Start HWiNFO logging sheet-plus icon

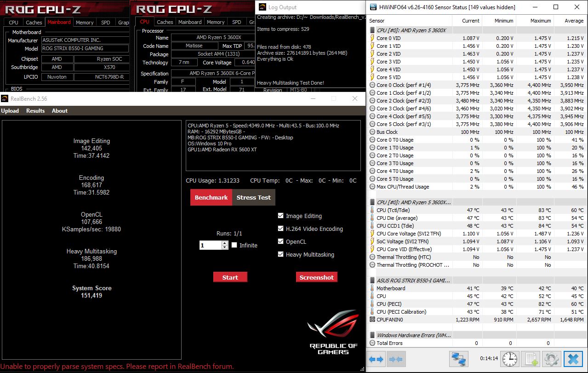[x=531, y=358]
